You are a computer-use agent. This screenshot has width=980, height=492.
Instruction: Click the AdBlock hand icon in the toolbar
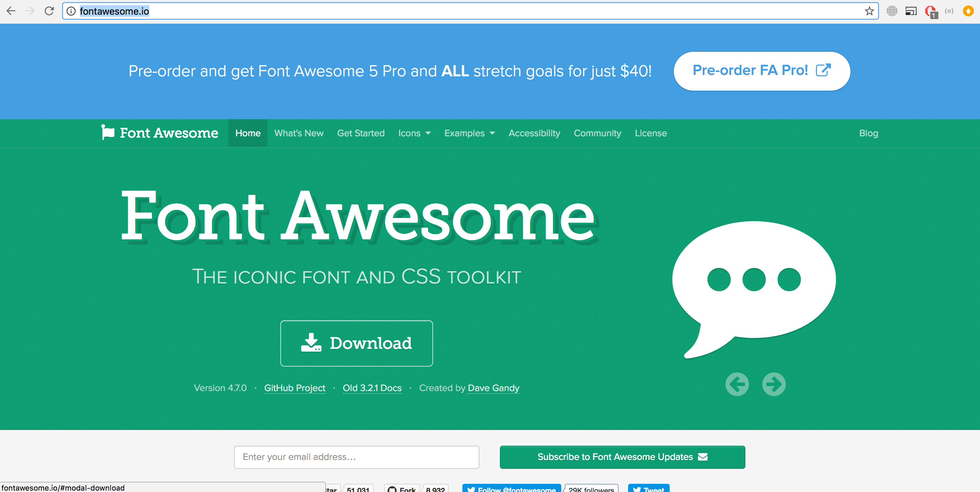click(x=930, y=11)
